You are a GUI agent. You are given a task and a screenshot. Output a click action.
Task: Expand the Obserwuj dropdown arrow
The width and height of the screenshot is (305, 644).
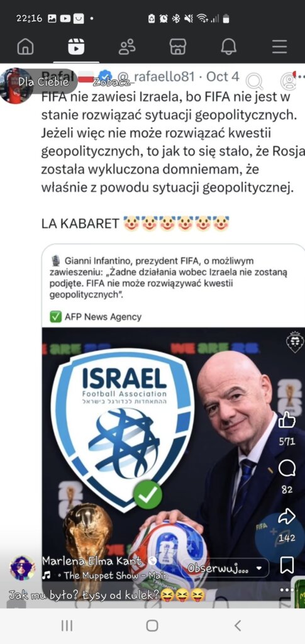pyautogui.click(x=259, y=569)
